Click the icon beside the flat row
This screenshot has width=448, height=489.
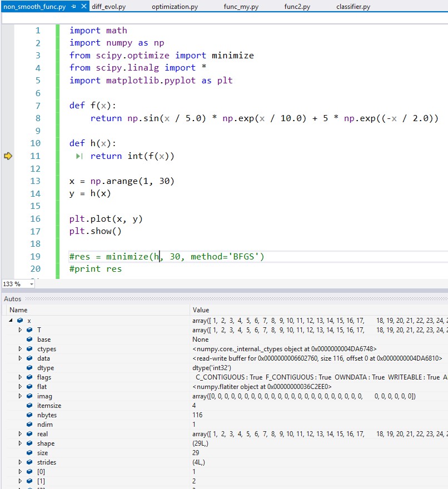pos(29,386)
